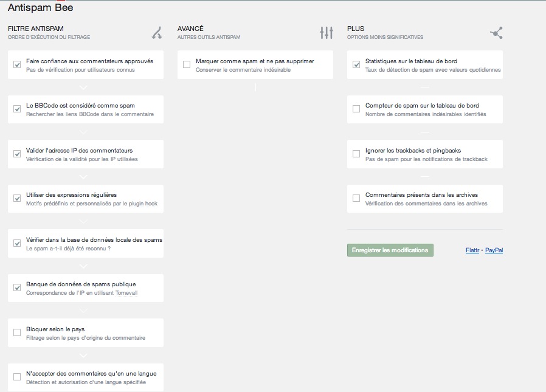Click the share icon beside Plus
The image size is (546, 392).
pyautogui.click(x=496, y=33)
